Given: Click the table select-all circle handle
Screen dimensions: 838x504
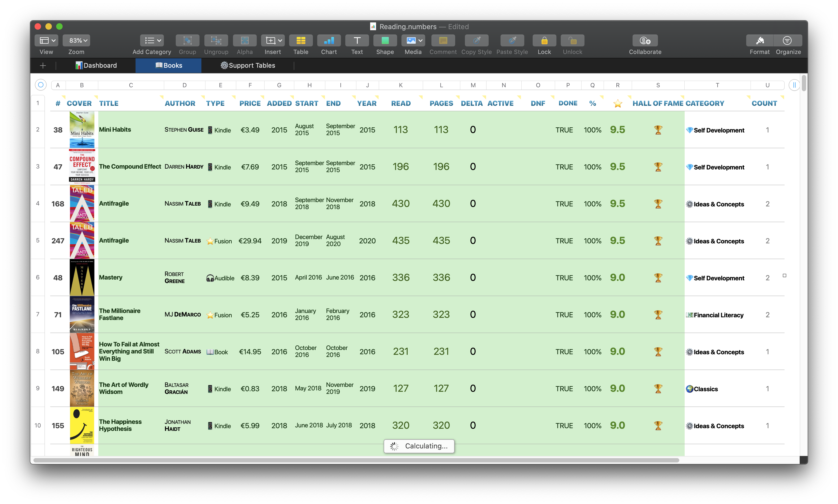Looking at the screenshot, I should pyautogui.click(x=41, y=85).
